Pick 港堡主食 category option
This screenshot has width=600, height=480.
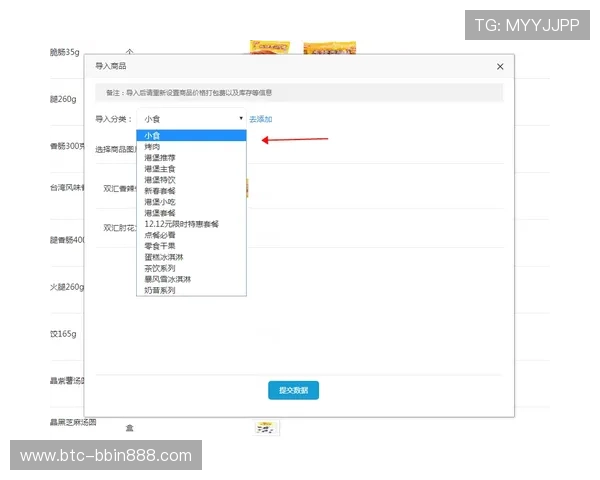[191, 169]
